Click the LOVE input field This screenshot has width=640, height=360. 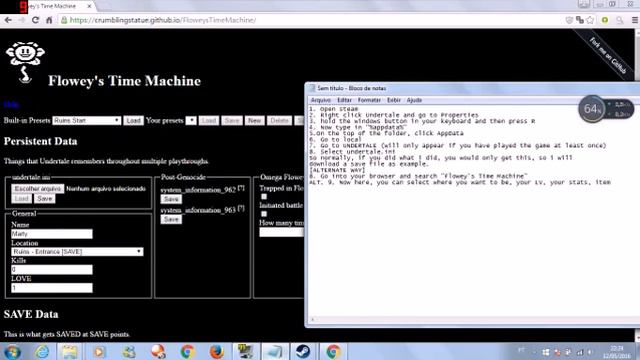[x=52, y=288]
